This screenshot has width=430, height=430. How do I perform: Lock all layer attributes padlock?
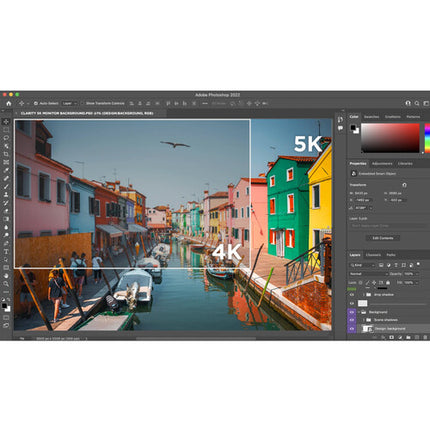click(388, 283)
